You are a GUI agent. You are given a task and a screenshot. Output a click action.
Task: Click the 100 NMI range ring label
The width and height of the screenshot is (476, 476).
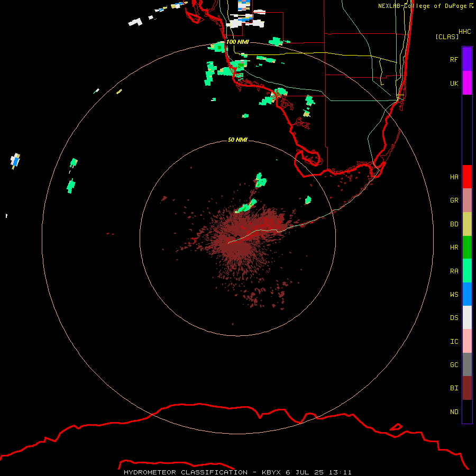(237, 42)
